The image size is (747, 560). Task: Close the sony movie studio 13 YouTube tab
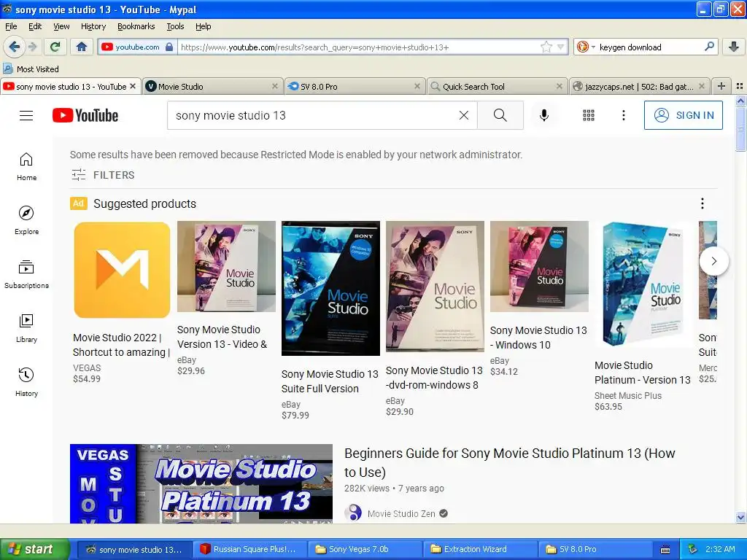tap(133, 86)
